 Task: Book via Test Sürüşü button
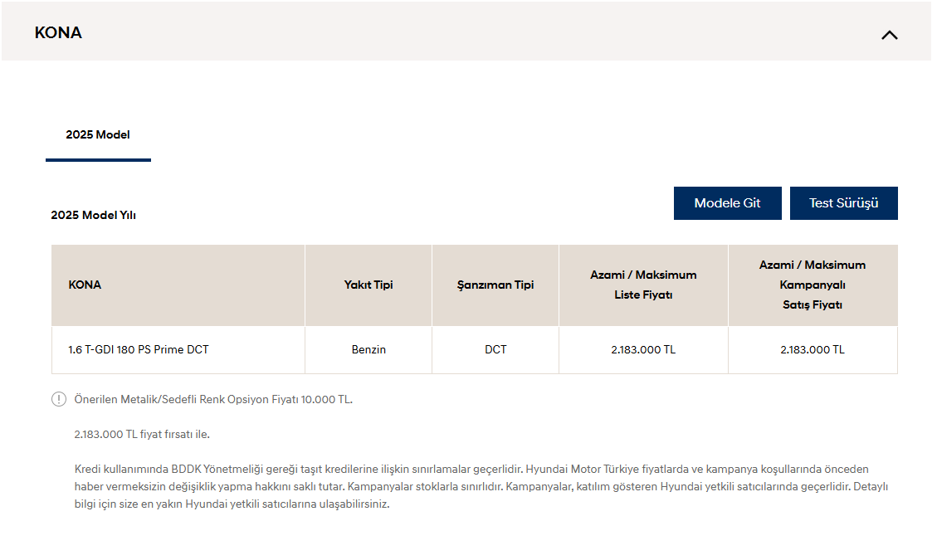point(843,203)
